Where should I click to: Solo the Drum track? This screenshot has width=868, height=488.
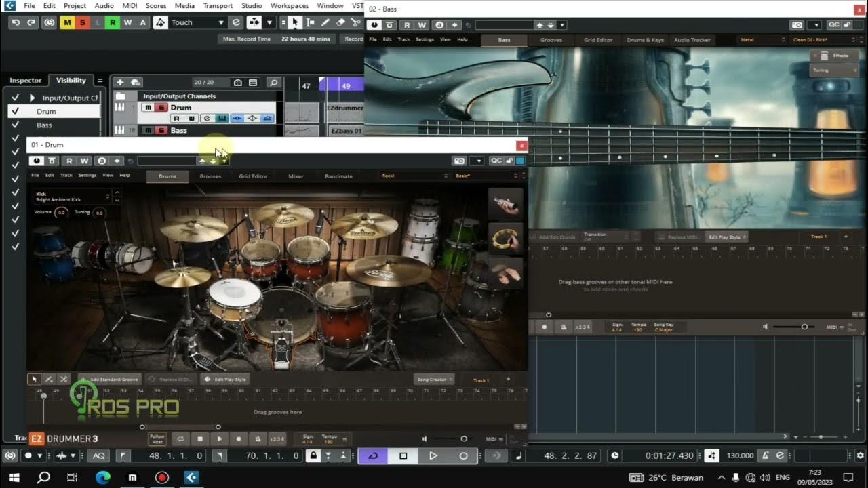161,107
